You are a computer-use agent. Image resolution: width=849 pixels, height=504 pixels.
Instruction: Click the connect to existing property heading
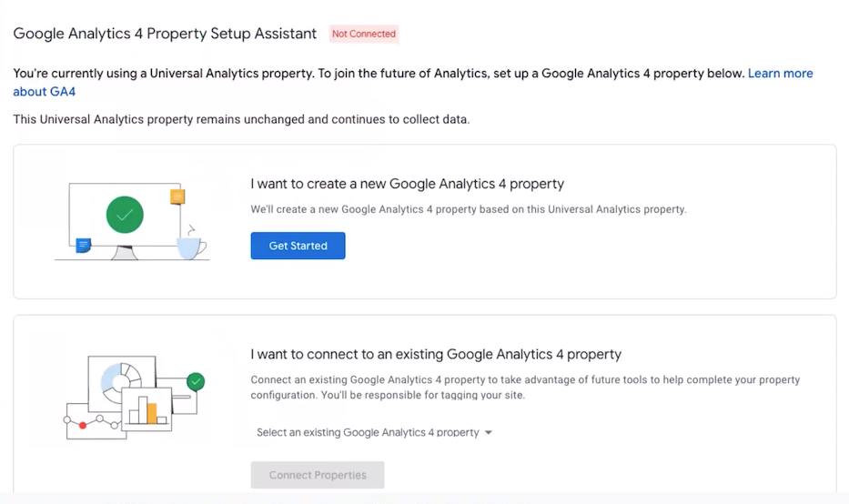pyautogui.click(x=436, y=354)
